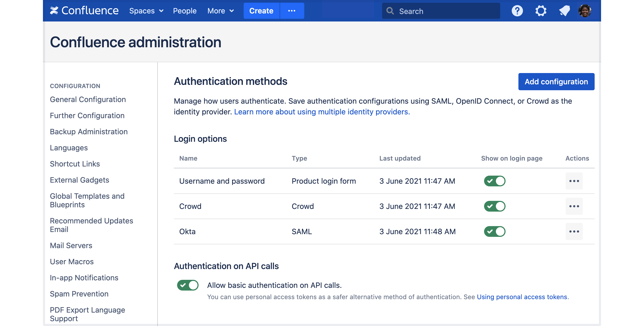Open General Configuration in sidebar
644x326 pixels.
tap(88, 99)
